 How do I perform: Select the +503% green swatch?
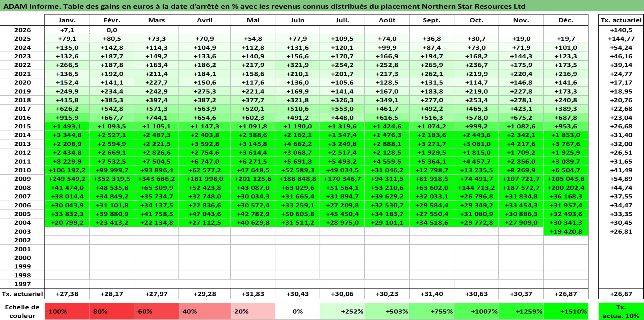point(387,311)
